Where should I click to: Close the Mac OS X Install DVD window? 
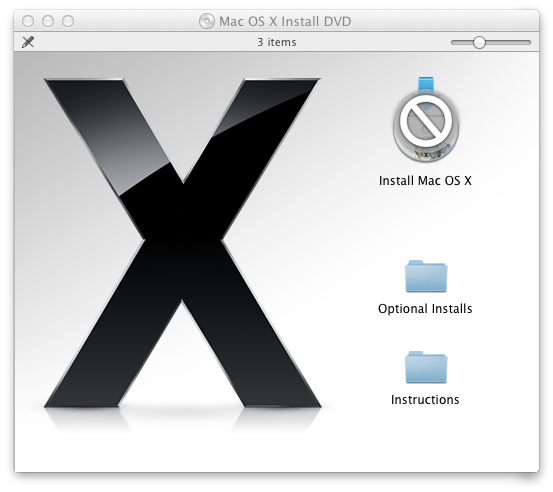[x=28, y=21]
